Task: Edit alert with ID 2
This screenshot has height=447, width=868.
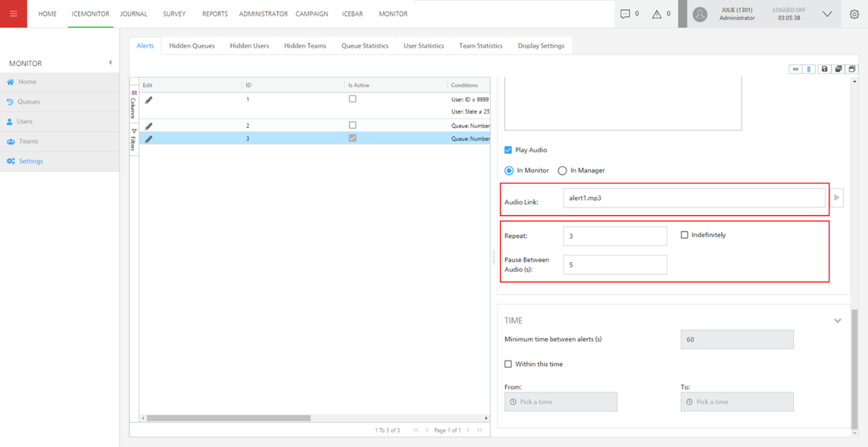Action: point(148,126)
